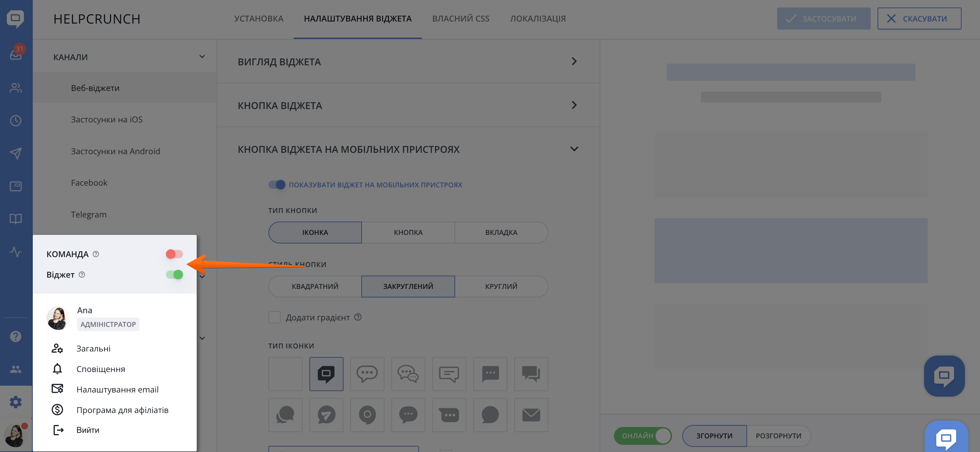
Task: Toggle the Команда status switch
Action: [x=174, y=254]
